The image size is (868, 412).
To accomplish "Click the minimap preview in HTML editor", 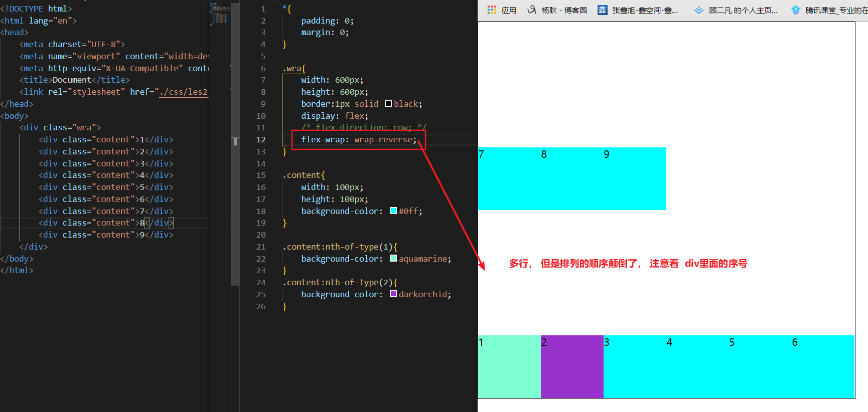I will (x=220, y=14).
